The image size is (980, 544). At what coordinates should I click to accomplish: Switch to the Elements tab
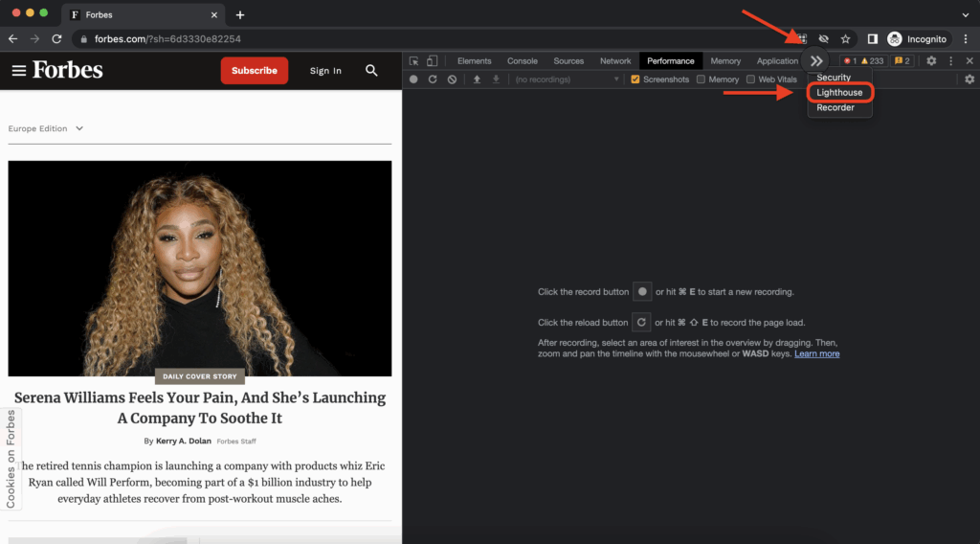click(x=475, y=61)
